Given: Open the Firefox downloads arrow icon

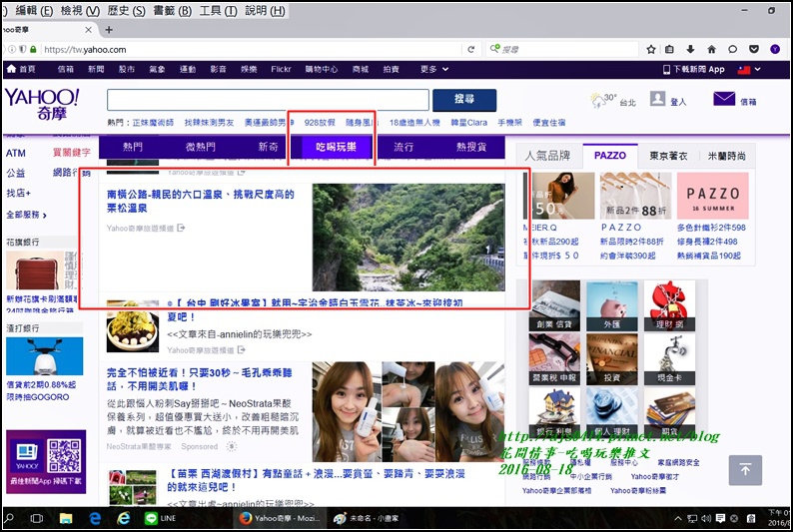Looking at the screenshot, I should point(690,49).
